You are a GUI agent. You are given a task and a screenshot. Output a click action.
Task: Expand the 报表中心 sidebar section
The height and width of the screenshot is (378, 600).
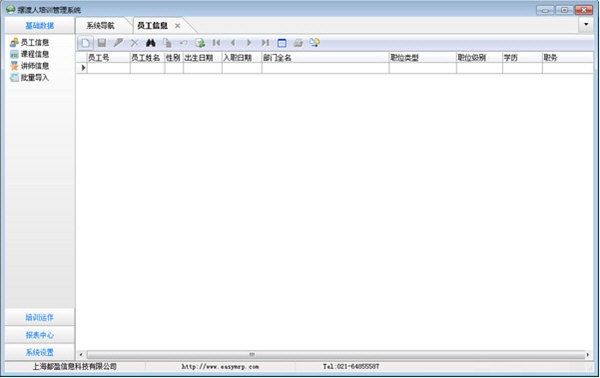tap(40, 335)
